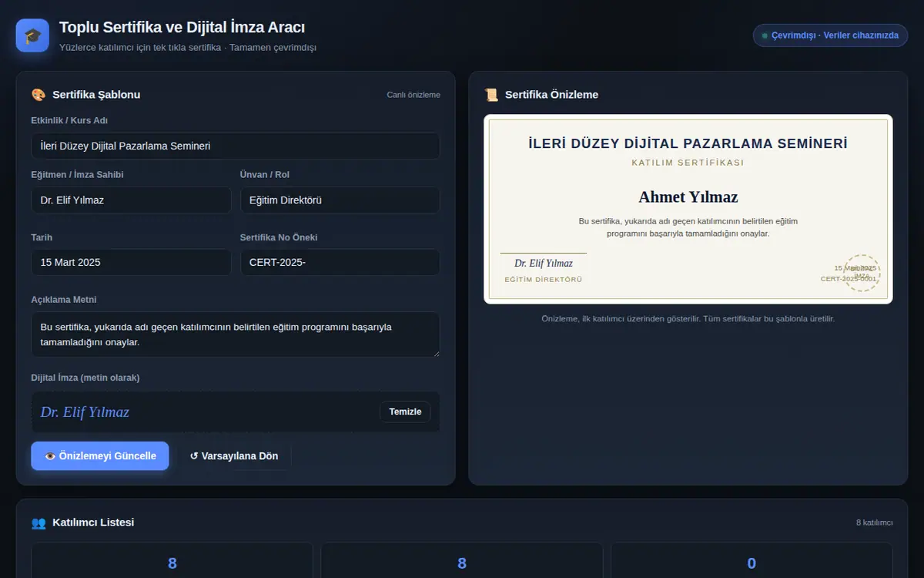This screenshot has width=924, height=578.
Task: Click the "Sertifika Önizleme" panel heading
Action: pos(551,95)
